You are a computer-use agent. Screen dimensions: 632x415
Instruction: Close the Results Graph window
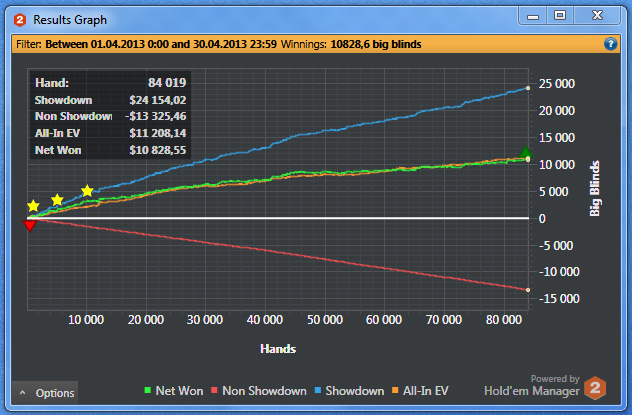(597, 16)
